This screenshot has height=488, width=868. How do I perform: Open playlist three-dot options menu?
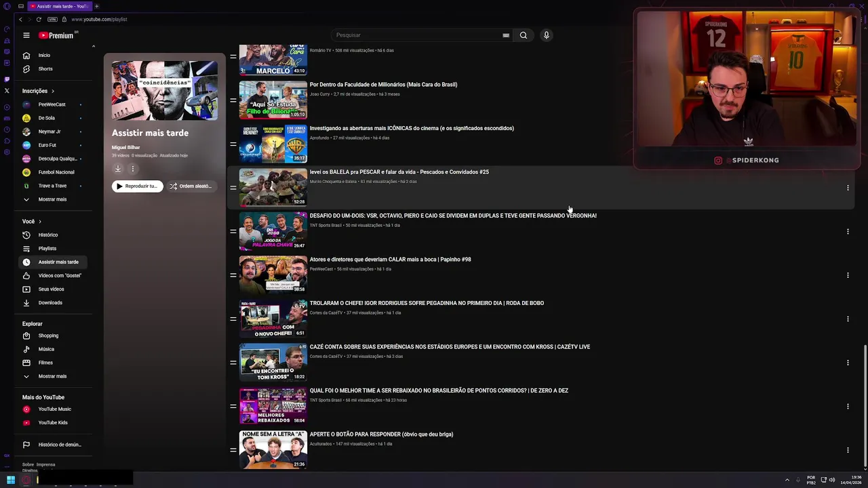click(x=133, y=169)
